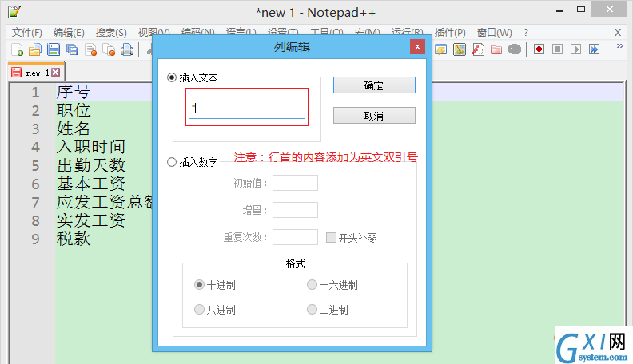Open the Search menu
The image size is (633, 364).
111,32
